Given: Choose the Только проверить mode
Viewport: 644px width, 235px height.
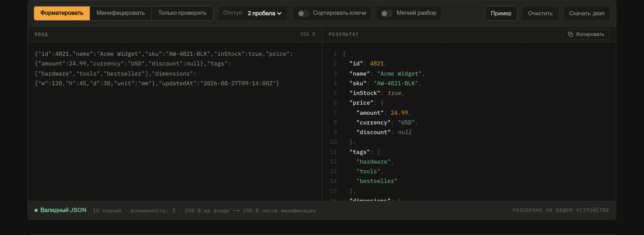Looking at the screenshot, I should tap(182, 13).
